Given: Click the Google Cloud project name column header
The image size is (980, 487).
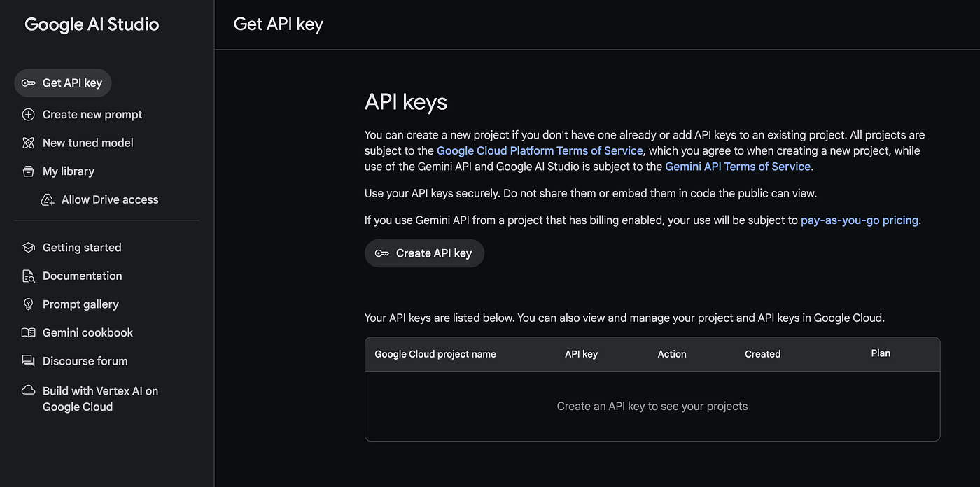Looking at the screenshot, I should click(x=435, y=354).
